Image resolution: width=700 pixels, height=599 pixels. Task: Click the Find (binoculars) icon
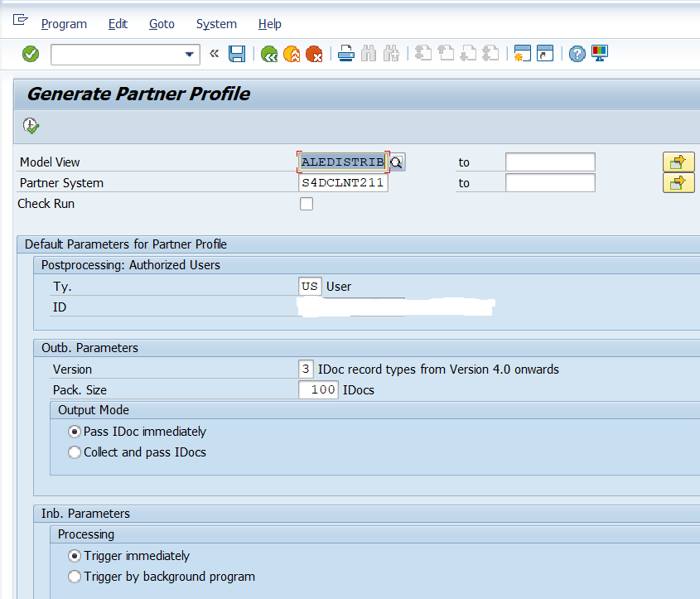pos(368,53)
